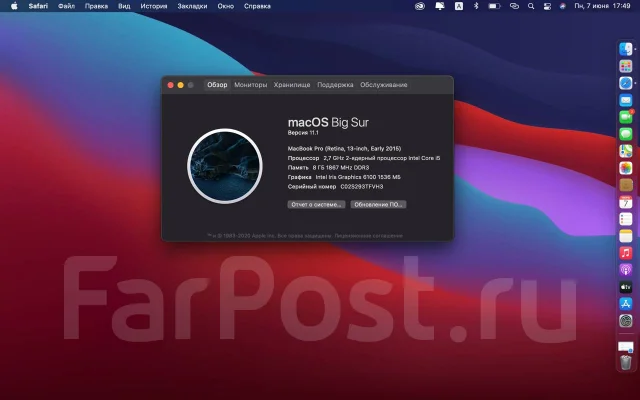Open Control Center from the menu bar
Viewport: 640px width, 400px height.
pos(547,6)
